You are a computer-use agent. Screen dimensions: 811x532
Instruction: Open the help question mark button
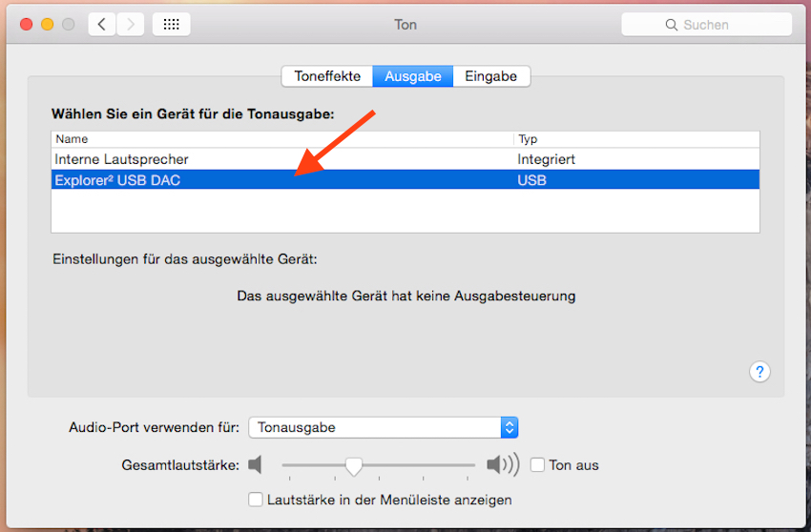click(x=760, y=372)
